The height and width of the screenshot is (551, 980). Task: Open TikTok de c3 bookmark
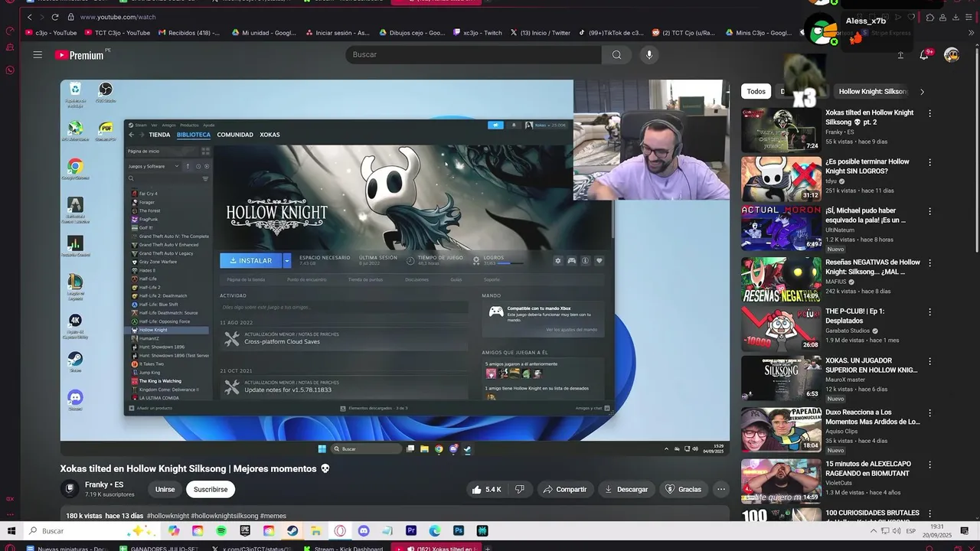[610, 33]
